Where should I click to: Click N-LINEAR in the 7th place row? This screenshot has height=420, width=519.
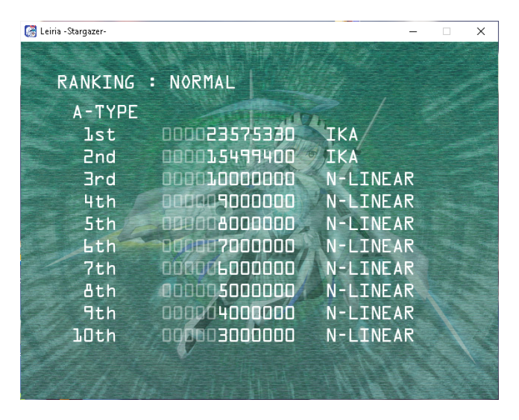(370, 268)
